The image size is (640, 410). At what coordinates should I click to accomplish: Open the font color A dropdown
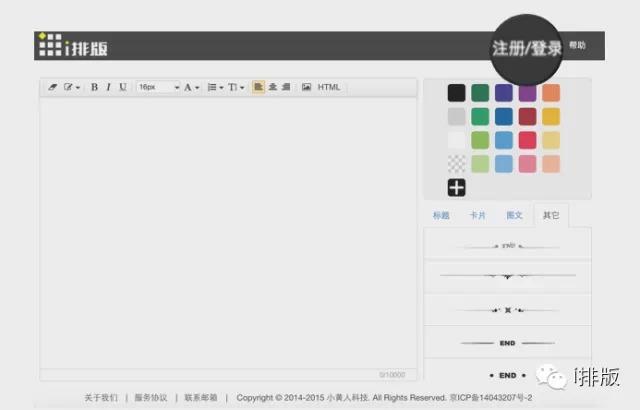pos(191,87)
